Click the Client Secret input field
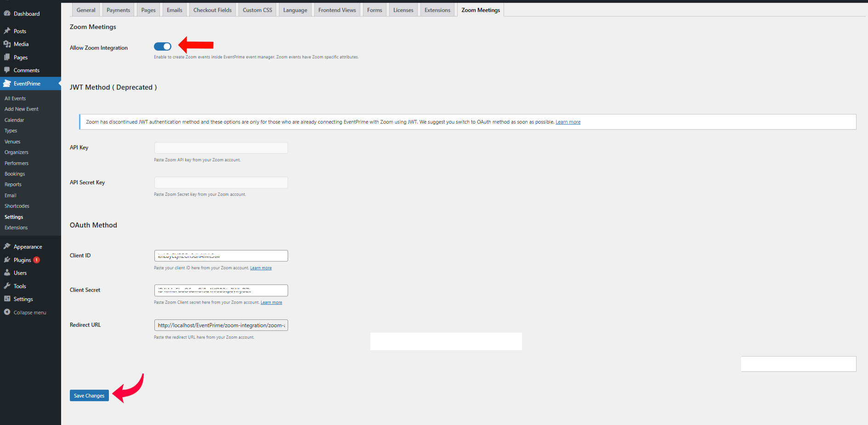 [x=221, y=290]
